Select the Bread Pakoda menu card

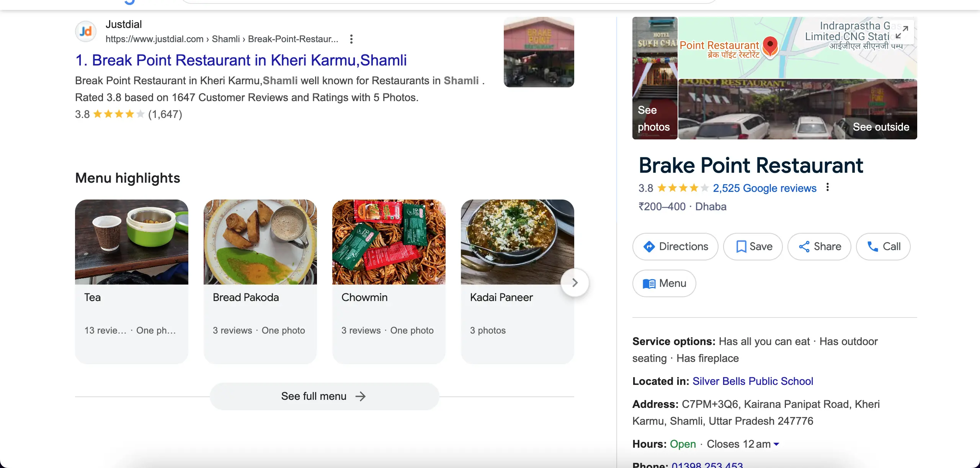260,281
